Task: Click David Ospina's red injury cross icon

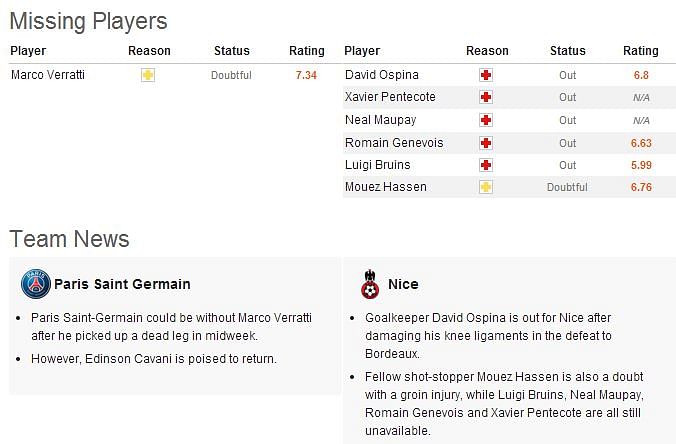Action: click(x=486, y=75)
